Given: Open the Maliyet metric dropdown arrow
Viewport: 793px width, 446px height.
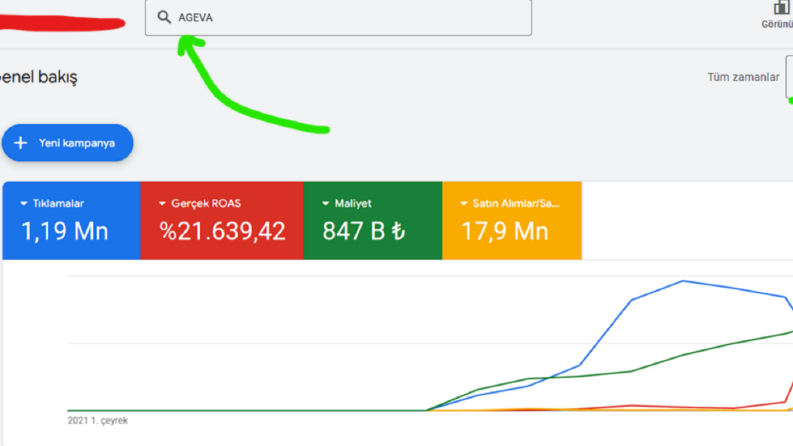Looking at the screenshot, I should (x=326, y=203).
